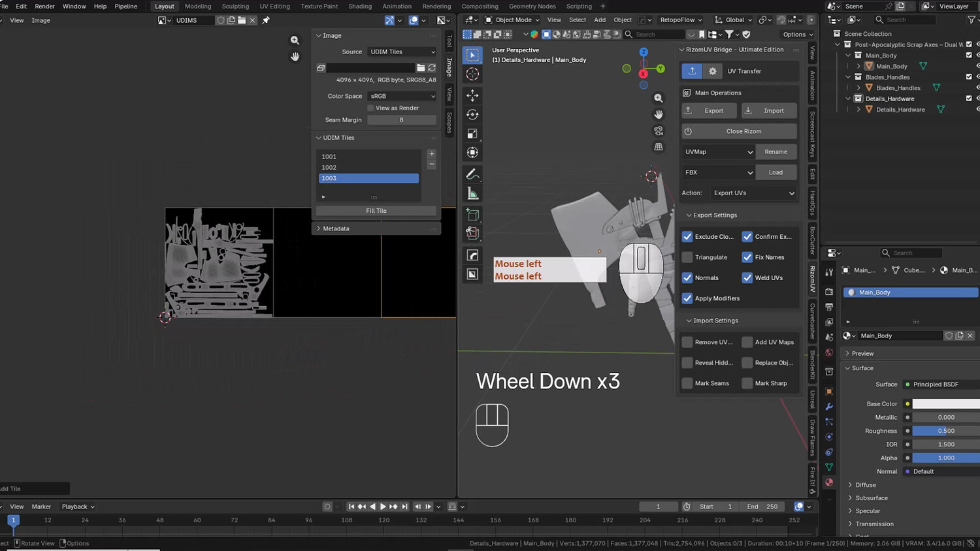Select the Move tool in viewport toolbar
Screen dimensions: 980x551
pyautogui.click(x=472, y=95)
